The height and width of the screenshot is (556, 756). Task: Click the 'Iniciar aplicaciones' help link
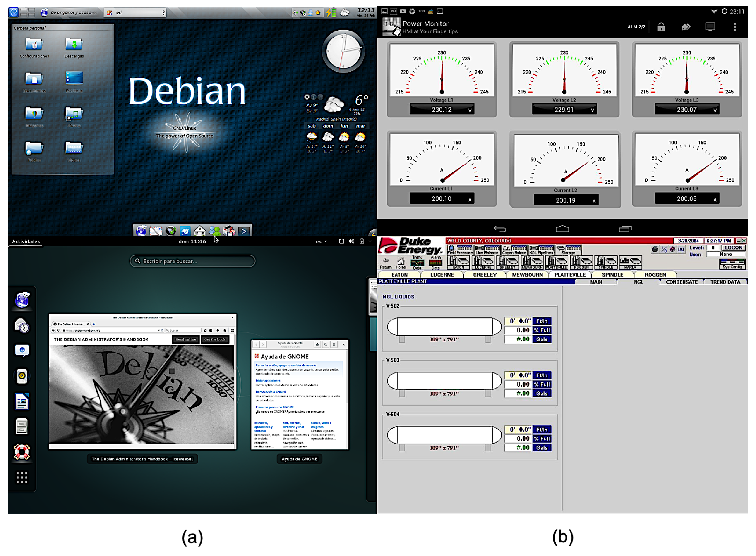[268, 381]
